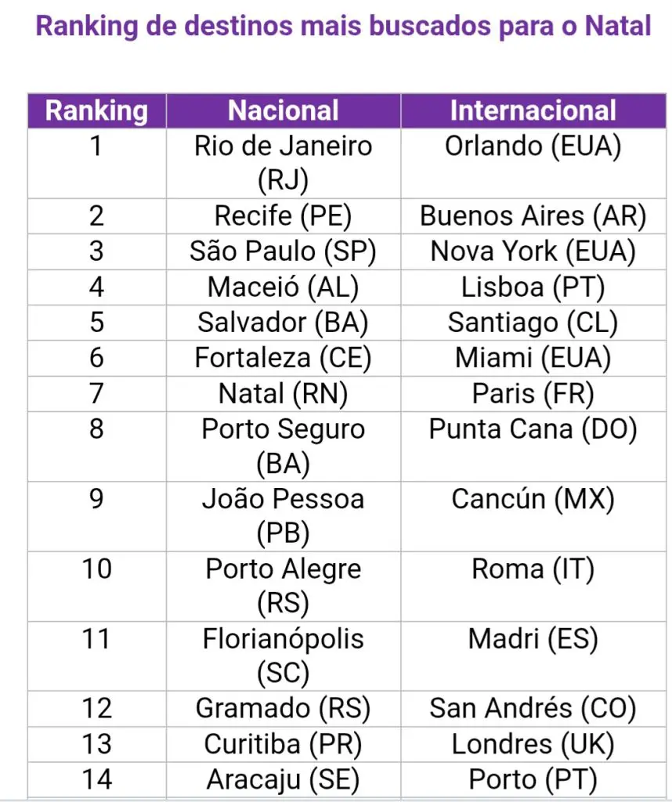The height and width of the screenshot is (802, 672).
Task: Select the Natal (RN) cell
Action: pos(284,394)
